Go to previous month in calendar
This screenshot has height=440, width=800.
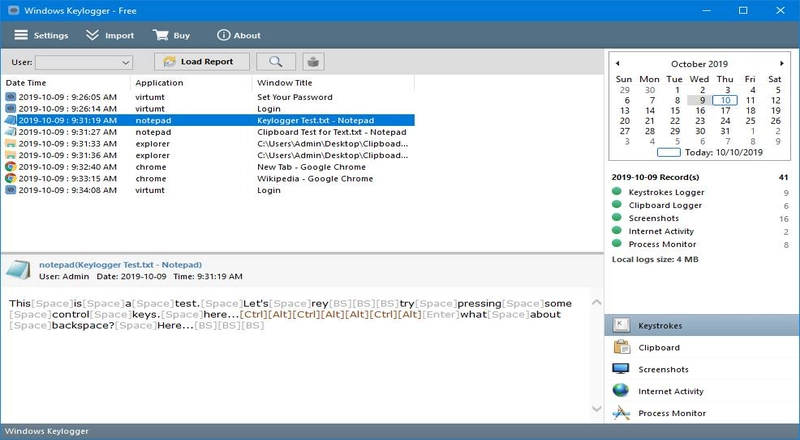tap(617, 64)
